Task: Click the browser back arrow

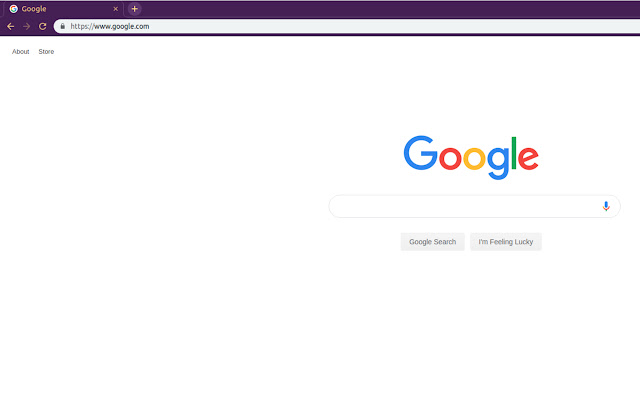Action: pos(11,27)
